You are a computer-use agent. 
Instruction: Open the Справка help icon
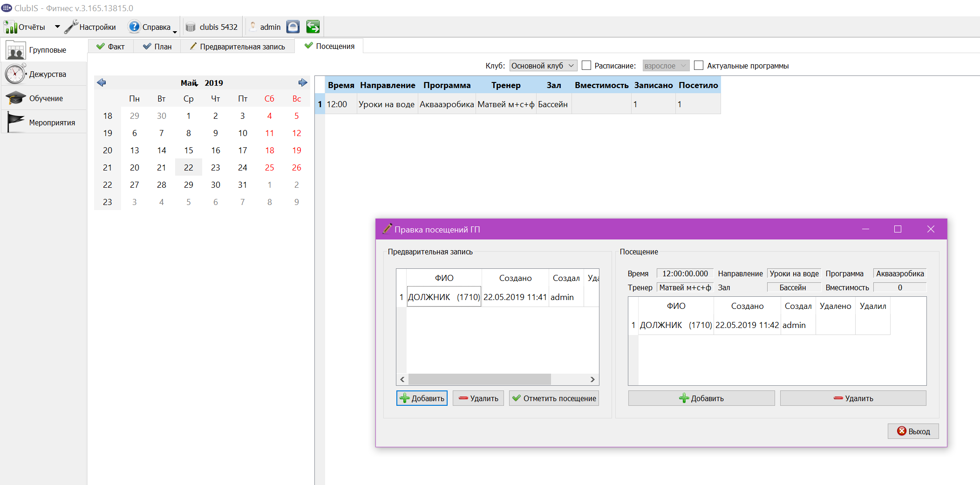coord(134,27)
